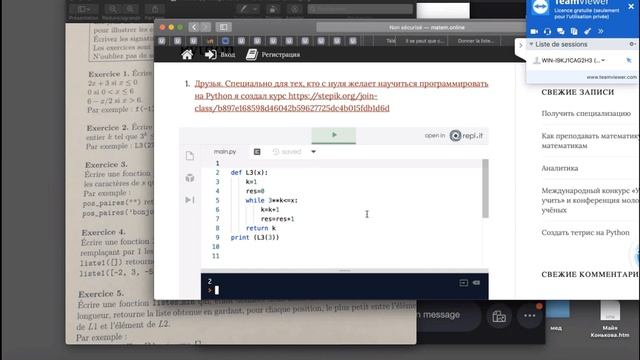
Task: Open the Майя Конькова.htm desktop file
Action: (610, 320)
